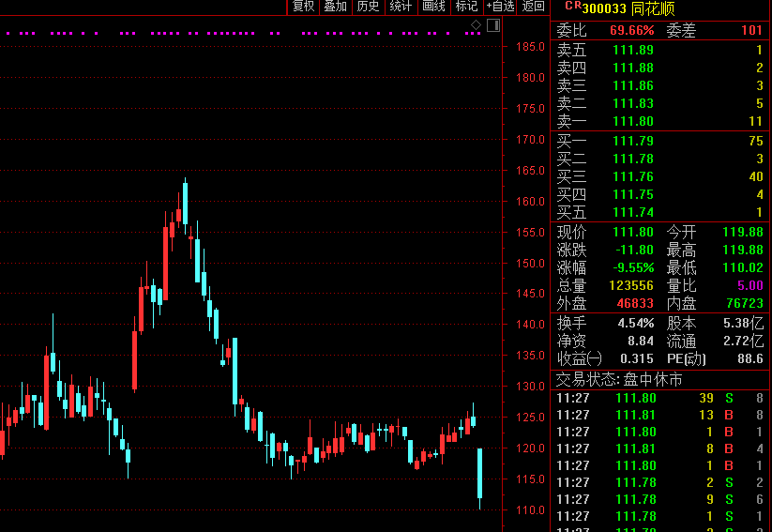
Task: Click the 返回 back button
Action: click(533, 7)
